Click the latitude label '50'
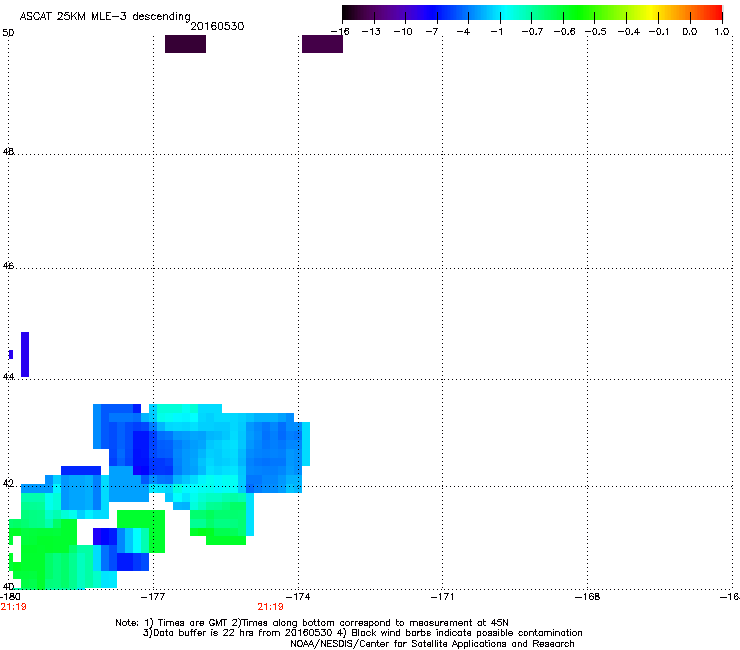The image size is (740, 650). (8, 33)
